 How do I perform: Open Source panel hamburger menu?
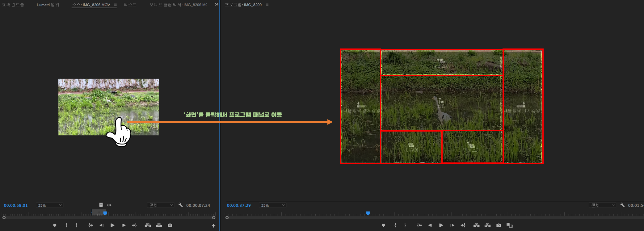[x=115, y=5]
